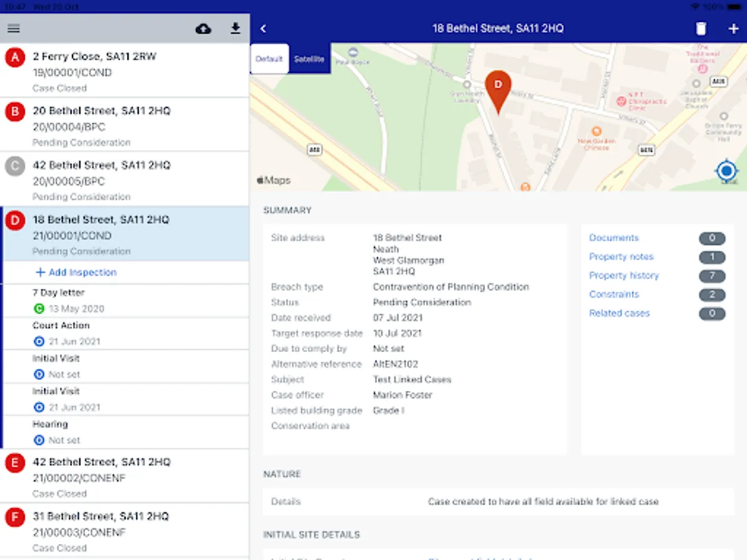Screen dimensions: 747x560
Task: Open case 2 Ferry Close, SA11 2RW
Action: tap(125, 70)
